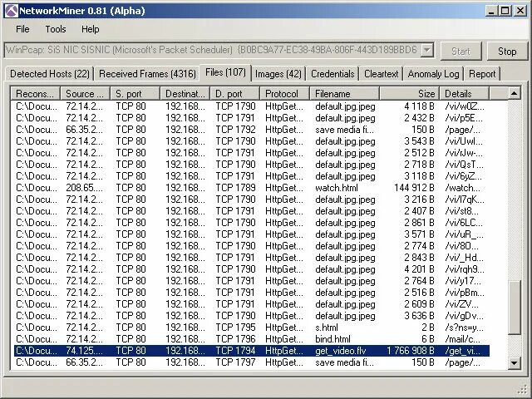Expand the WinPcap network adapter dropdown
This screenshot has height=399, width=532.
(427, 51)
